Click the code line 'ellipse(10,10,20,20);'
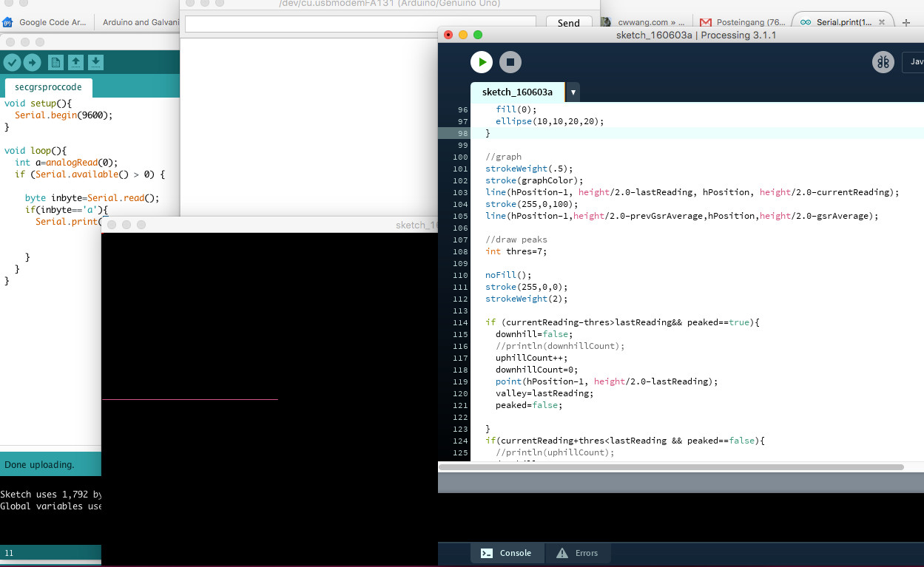Viewport: 924px width, 567px height. coord(550,121)
